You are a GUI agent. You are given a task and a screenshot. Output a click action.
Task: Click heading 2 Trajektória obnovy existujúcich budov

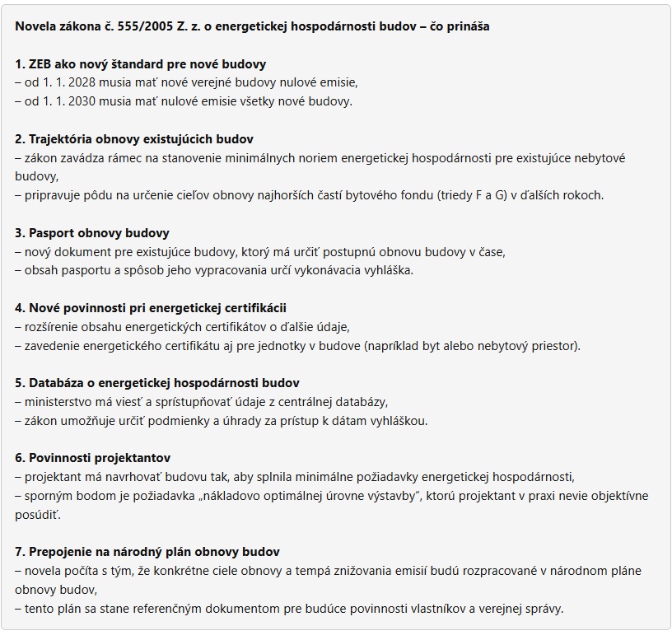(x=133, y=139)
